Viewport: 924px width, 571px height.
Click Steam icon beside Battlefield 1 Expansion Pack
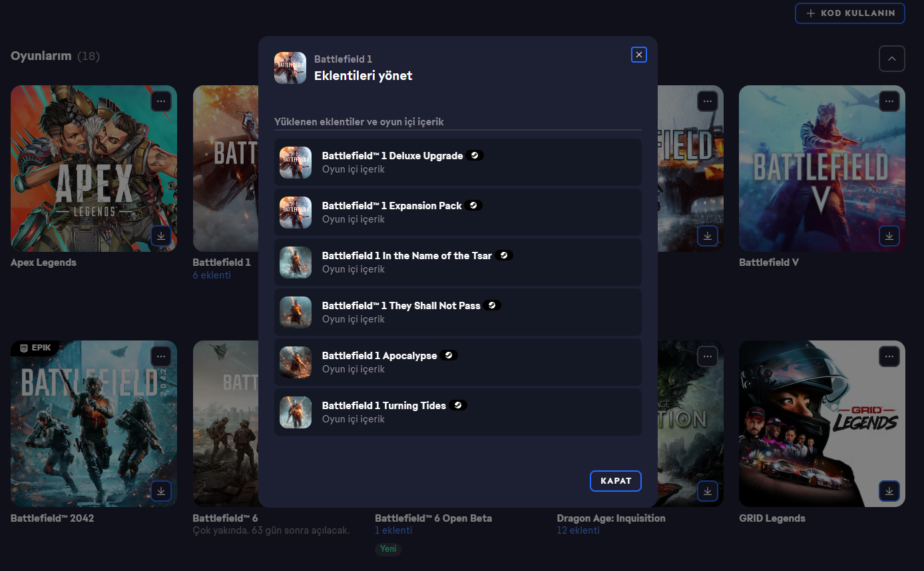(474, 205)
